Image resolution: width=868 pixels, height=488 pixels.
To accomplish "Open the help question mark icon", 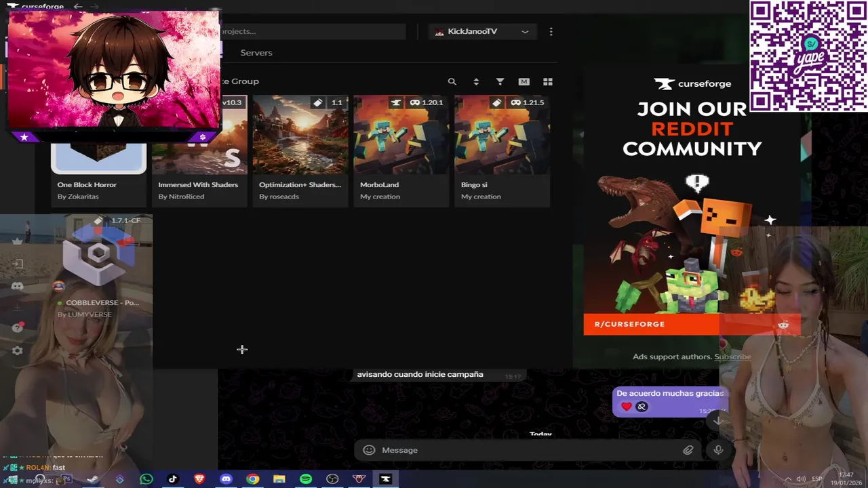I will [x=18, y=328].
